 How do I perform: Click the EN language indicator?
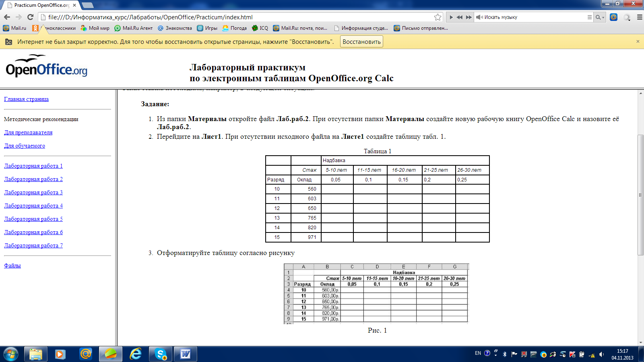click(478, 353)
